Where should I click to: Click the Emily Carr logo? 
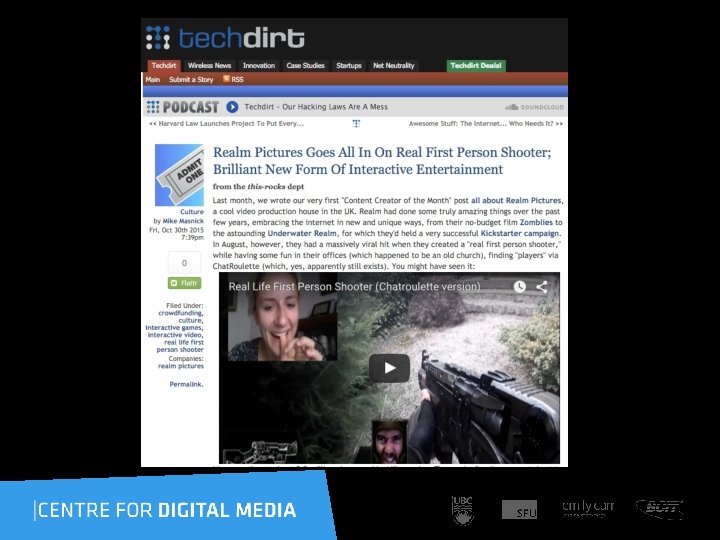pyautogui.click(x=588, y=508)
